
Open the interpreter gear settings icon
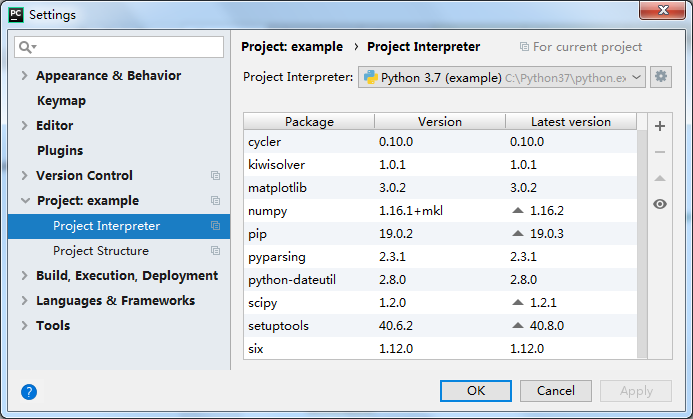661,77
